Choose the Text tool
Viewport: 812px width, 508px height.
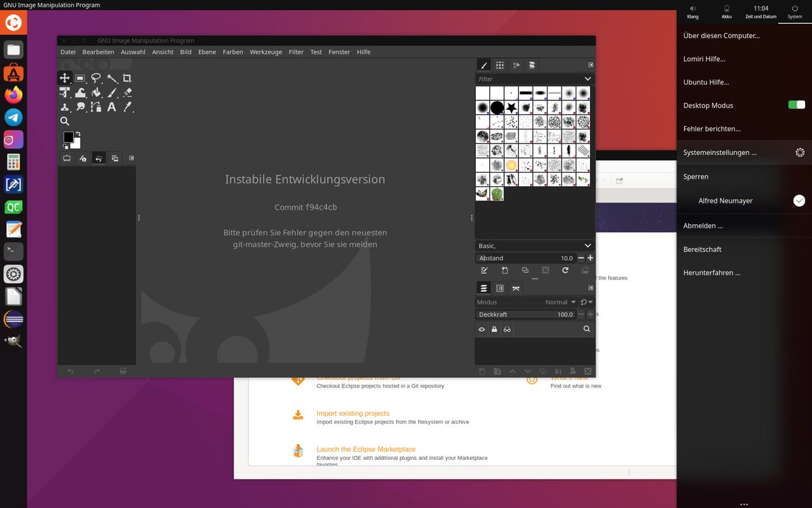point(112,107)
